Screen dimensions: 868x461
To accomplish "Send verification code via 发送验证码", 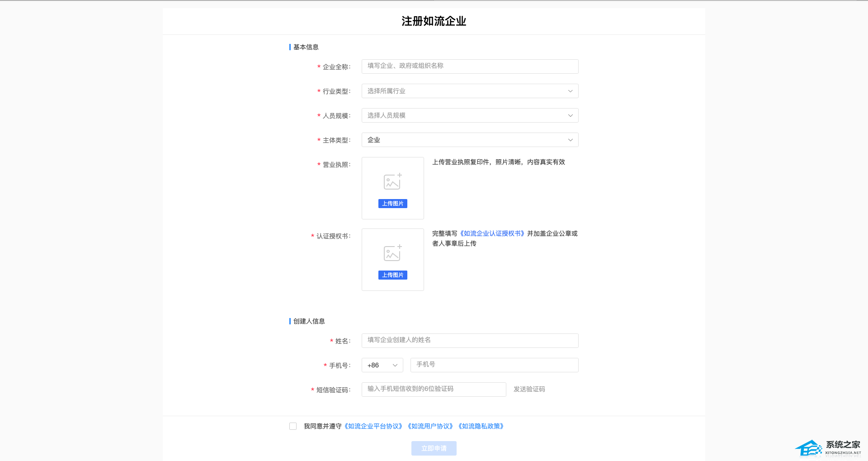I will click(x=529, y=389).
